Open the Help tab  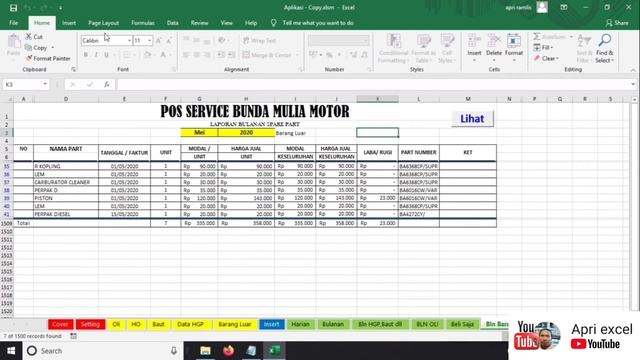[x=251, y=23]
